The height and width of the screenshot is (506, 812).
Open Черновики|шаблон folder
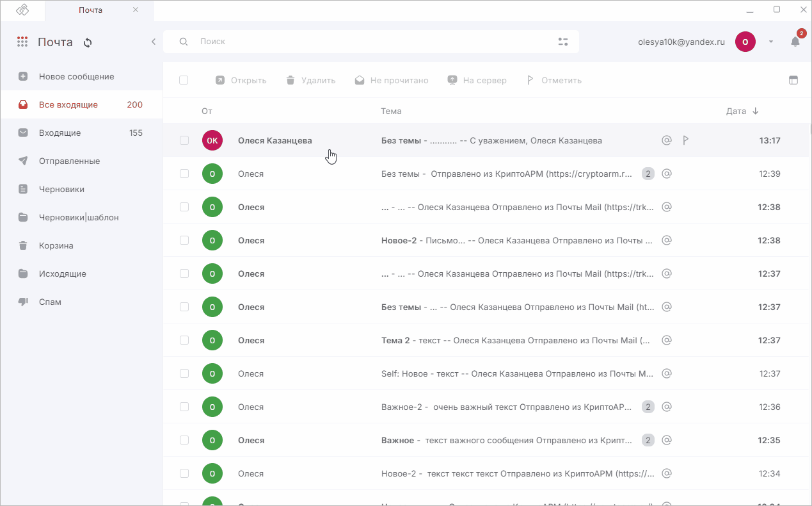tap(81, 217)
